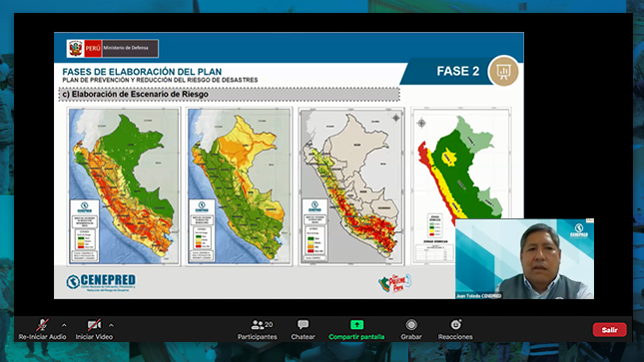
Task: Toggle the Iniciar Video camera icon
Action: pyautogui.click(x=94, y=325)
